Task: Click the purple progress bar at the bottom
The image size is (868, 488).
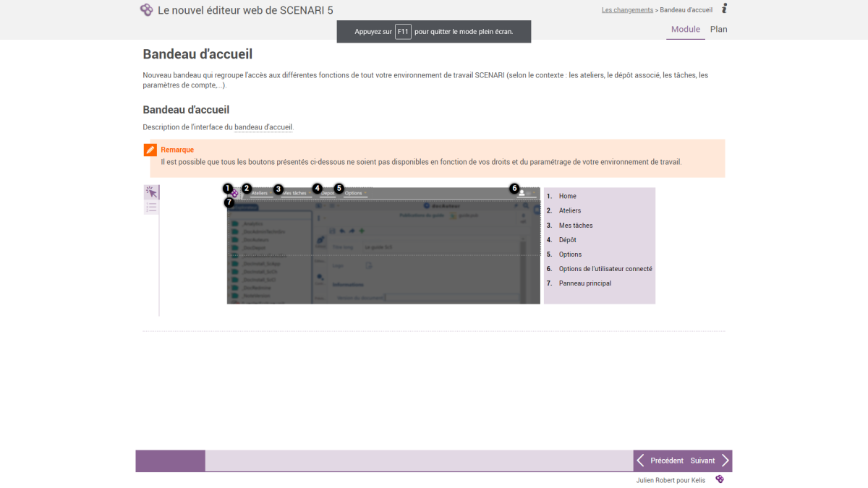Action: coord(170,461)
